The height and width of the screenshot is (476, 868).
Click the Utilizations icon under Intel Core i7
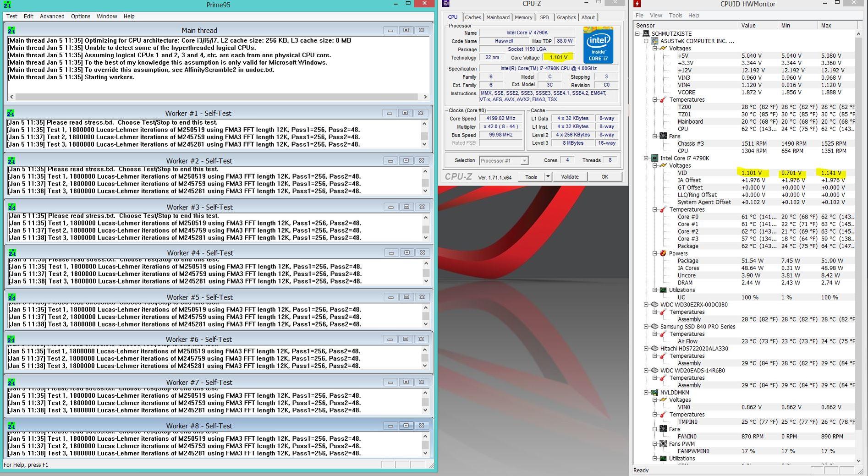pyautogui.click(x=663, y=290)
